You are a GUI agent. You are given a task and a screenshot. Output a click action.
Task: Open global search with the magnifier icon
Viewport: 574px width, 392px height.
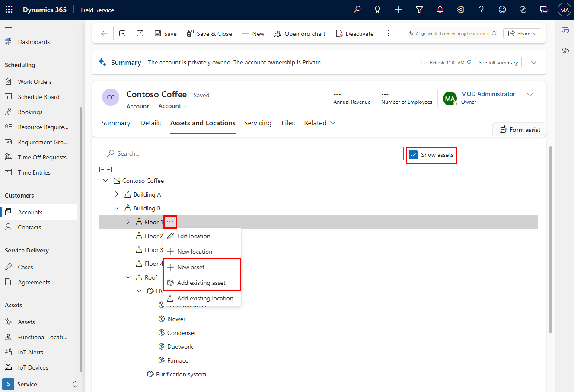point(357,9)
